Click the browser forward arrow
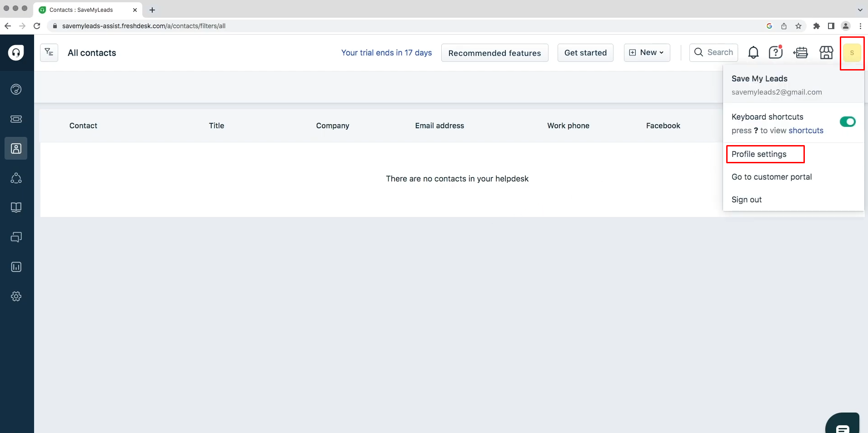Screen dimensions: 868x433 coord(22,26)
